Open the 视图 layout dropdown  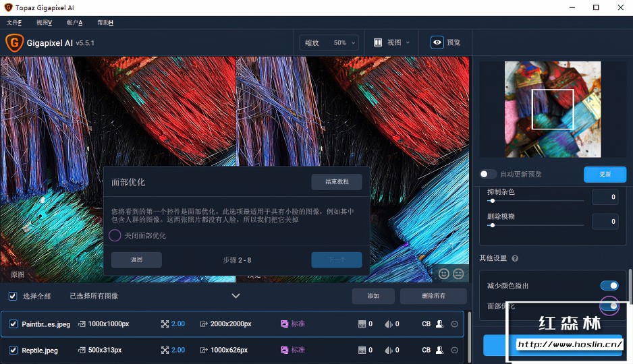(391, 42)
